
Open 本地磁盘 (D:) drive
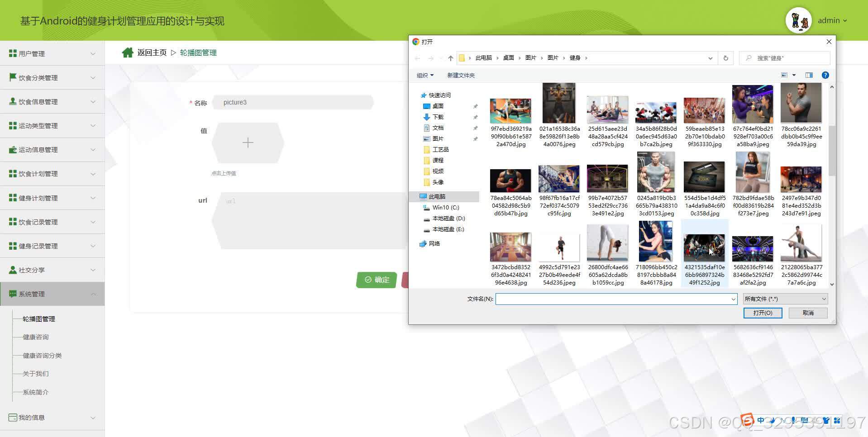448,218
